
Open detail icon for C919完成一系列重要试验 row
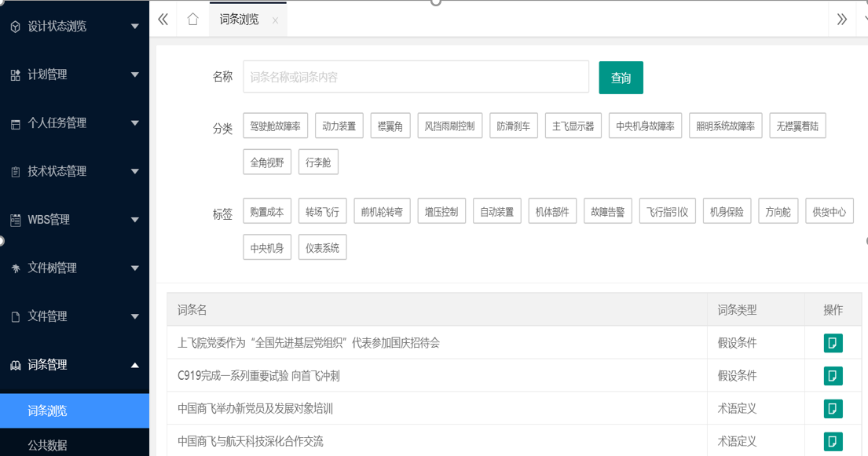point(833,376)
